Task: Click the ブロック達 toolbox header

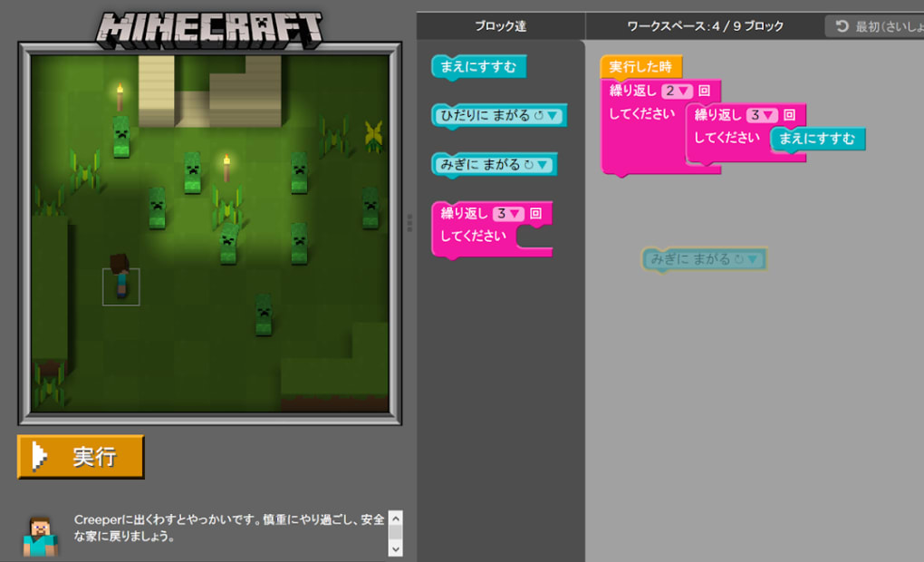Action: [x=500, y=26]
